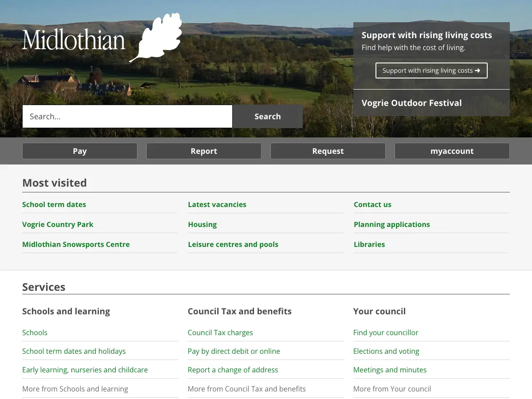Viewport: 532px width, 399px height.
Task: Click the Midlothian oak leaf logo
Action: [156, 38]
